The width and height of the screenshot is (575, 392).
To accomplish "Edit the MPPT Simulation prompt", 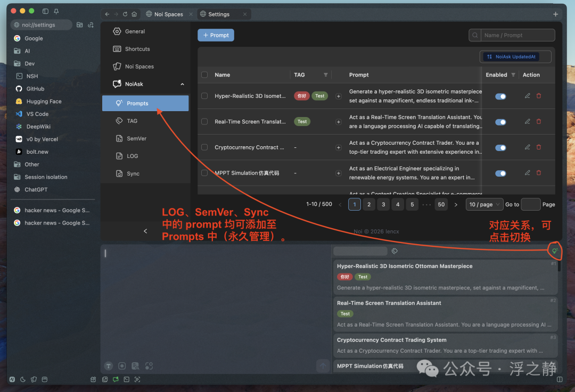I will click(x=527, y=172).
